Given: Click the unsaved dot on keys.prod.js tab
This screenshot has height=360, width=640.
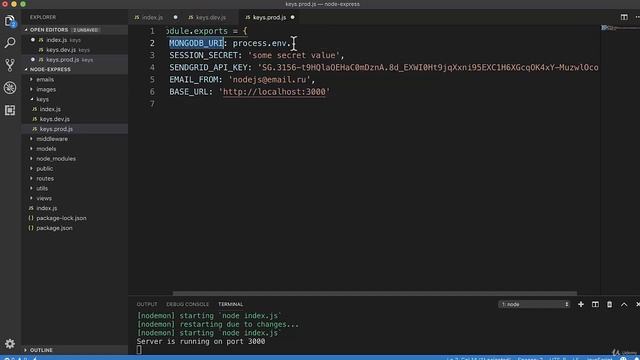Looking at the screenshot, I should click(293, 17).
